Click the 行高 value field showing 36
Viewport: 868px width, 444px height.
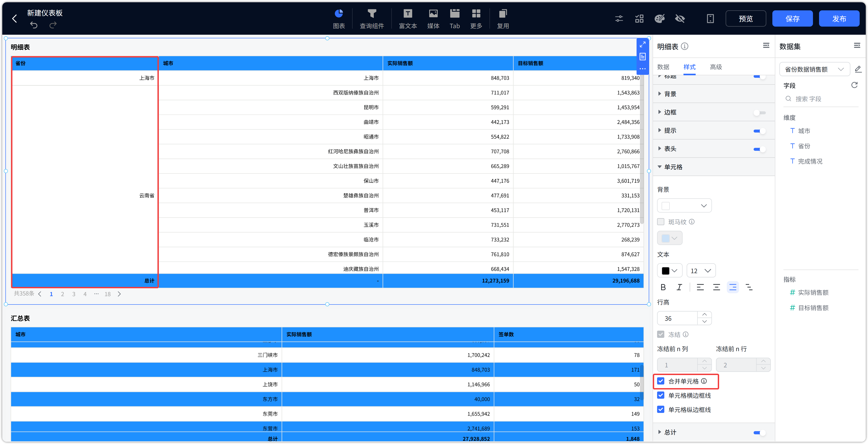(x=677, y=318)
